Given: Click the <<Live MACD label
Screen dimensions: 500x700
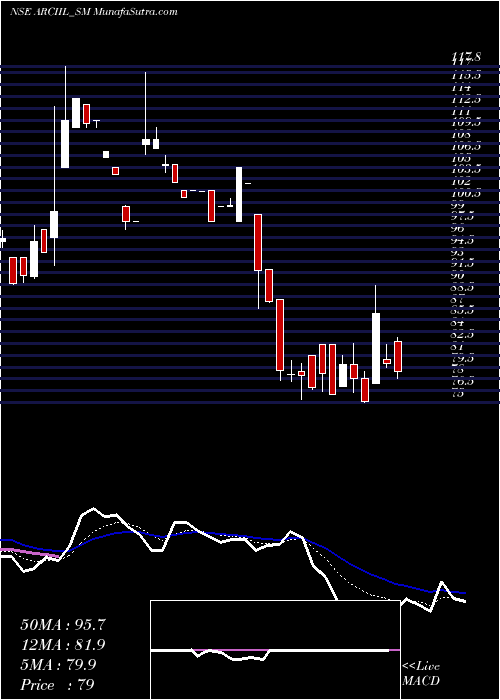Looking at the screenshot, I should (x=421, y=674).
